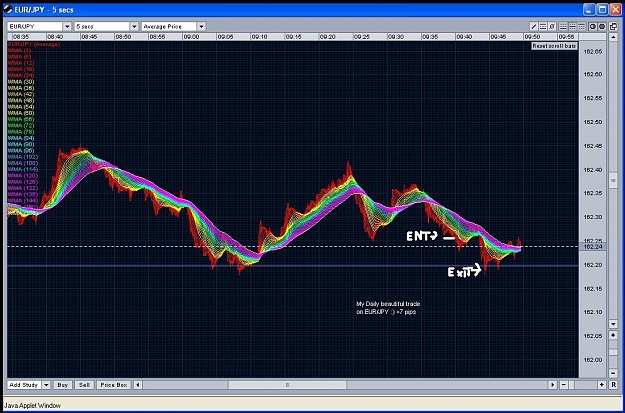Click the 162.00 price axis label

point(592,360)
